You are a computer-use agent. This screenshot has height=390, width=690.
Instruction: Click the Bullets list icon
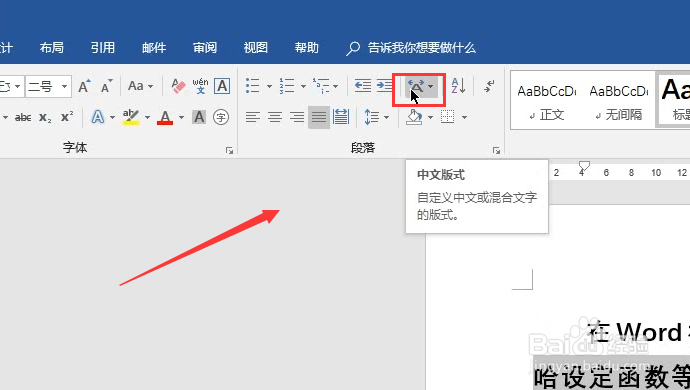click(253, 86)
